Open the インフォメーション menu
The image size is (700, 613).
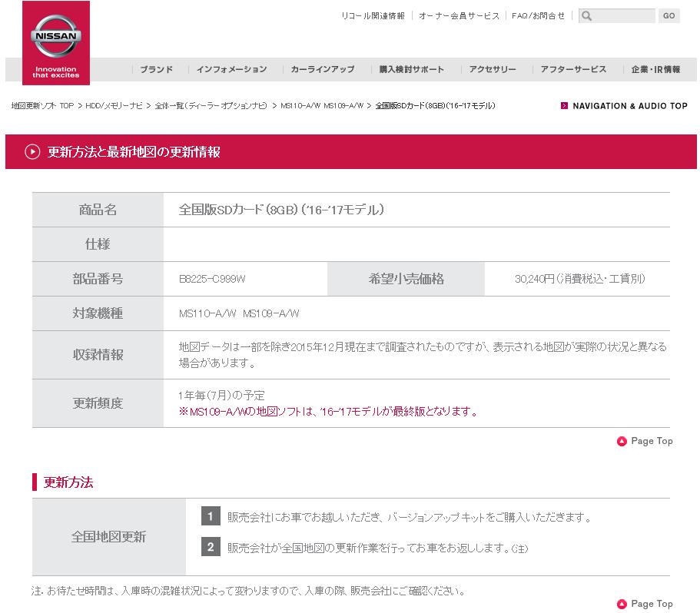pos(232,69)
